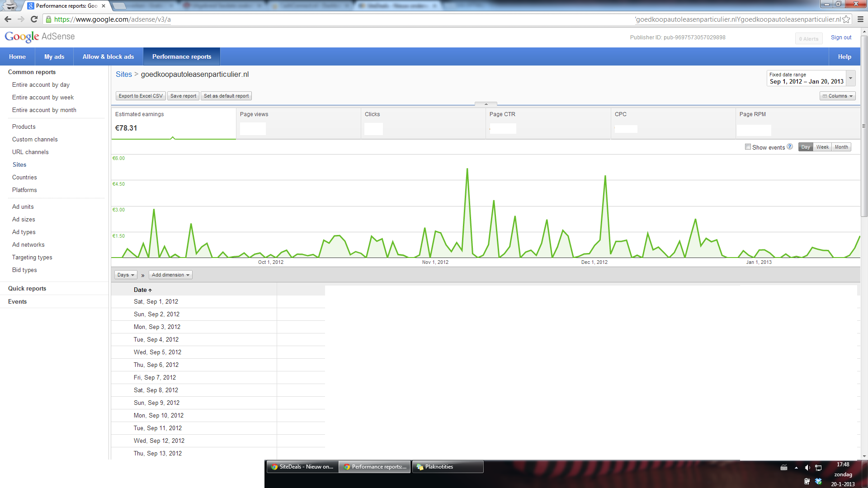The width and height of the screenshot is (868, 488).
Task: Open the Bid types report
Action: (24, 270)
